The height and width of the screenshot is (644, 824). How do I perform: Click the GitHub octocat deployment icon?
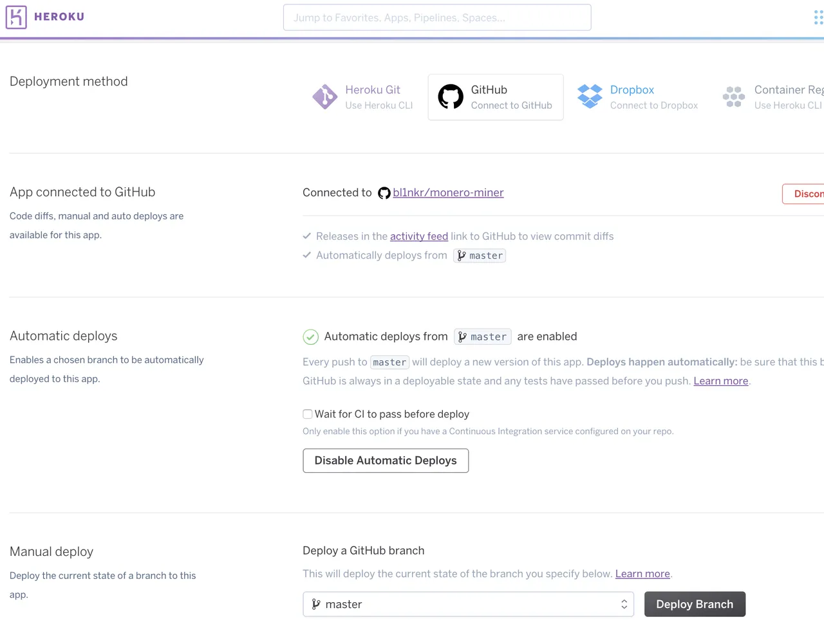point(451,97)
